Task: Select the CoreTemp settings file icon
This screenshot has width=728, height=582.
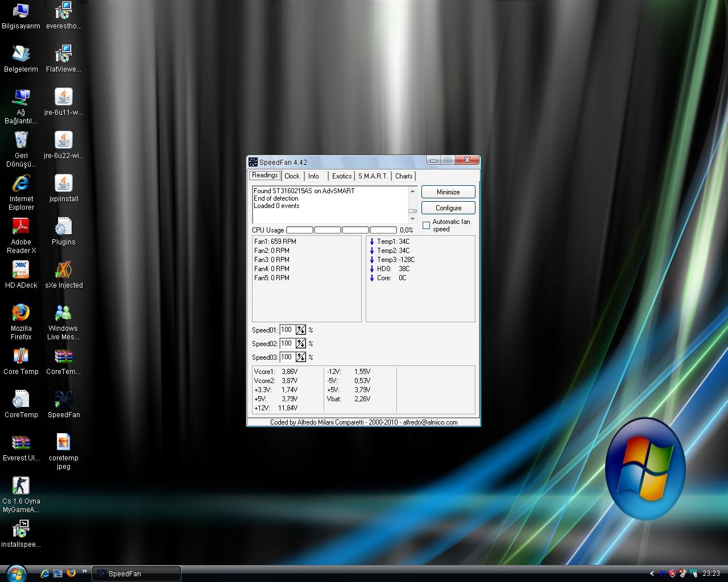Action: (21, 405)
